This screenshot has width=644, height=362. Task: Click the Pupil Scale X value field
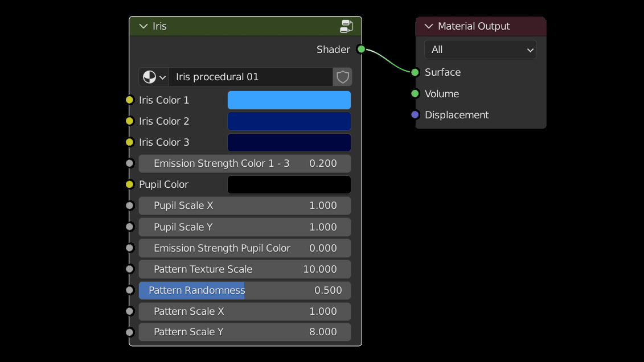[x=244, y=205]
